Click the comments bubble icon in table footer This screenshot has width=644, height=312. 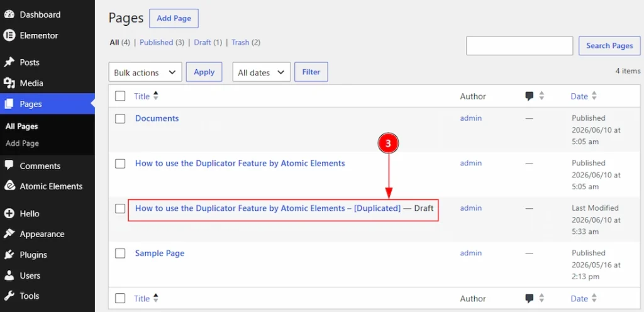[530, 298]
